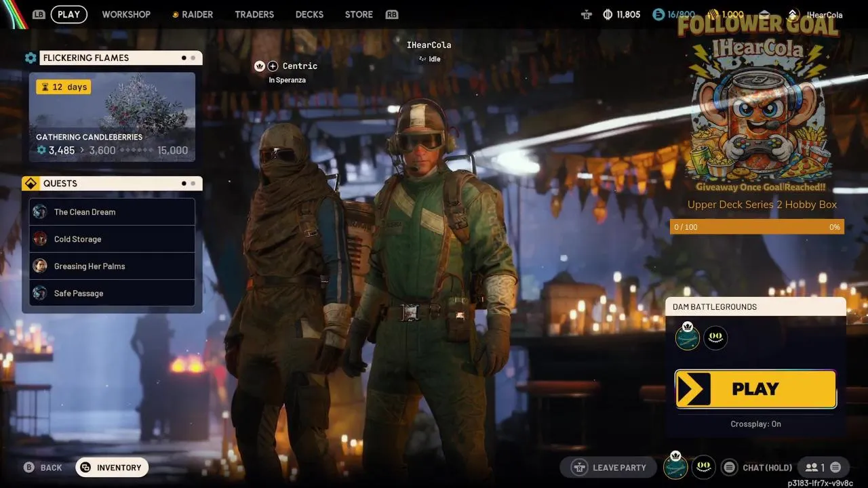Open the DECKS tab
The image size is (868, 488).
309,14
